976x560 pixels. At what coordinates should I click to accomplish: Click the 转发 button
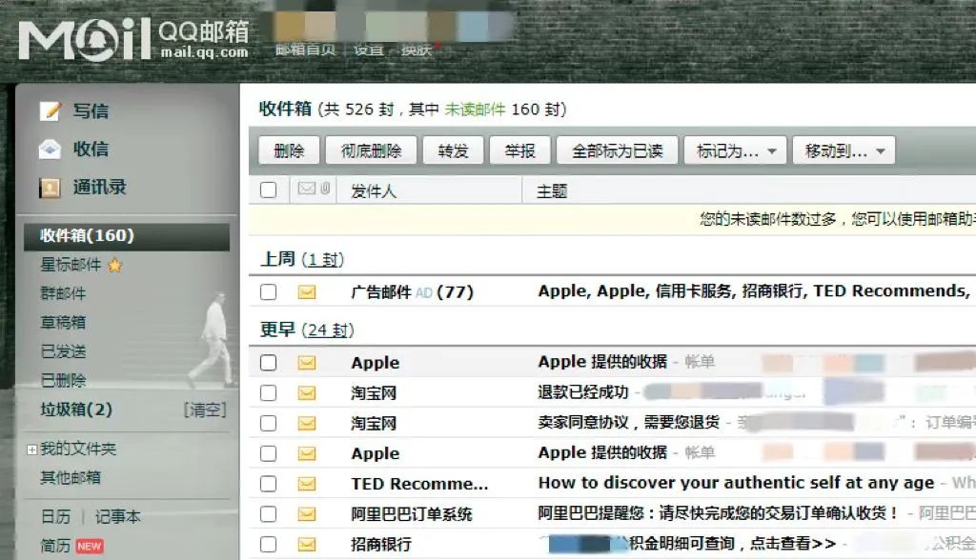click(x=453, y=150)
